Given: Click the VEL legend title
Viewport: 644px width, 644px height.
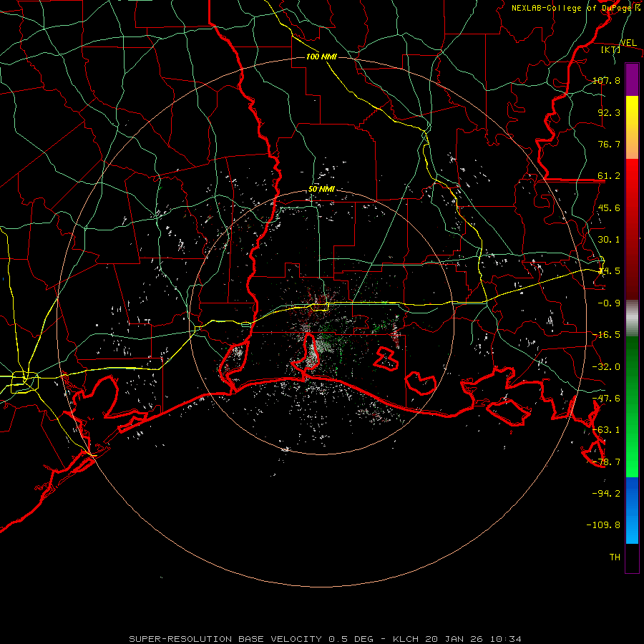Looking at the screenshot, I should pyautogui.click(x=628, y=43).
